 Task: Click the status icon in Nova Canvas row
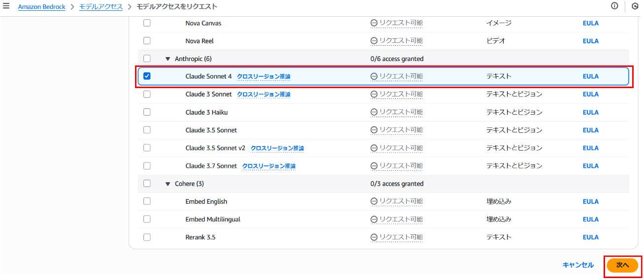(374, 23)
